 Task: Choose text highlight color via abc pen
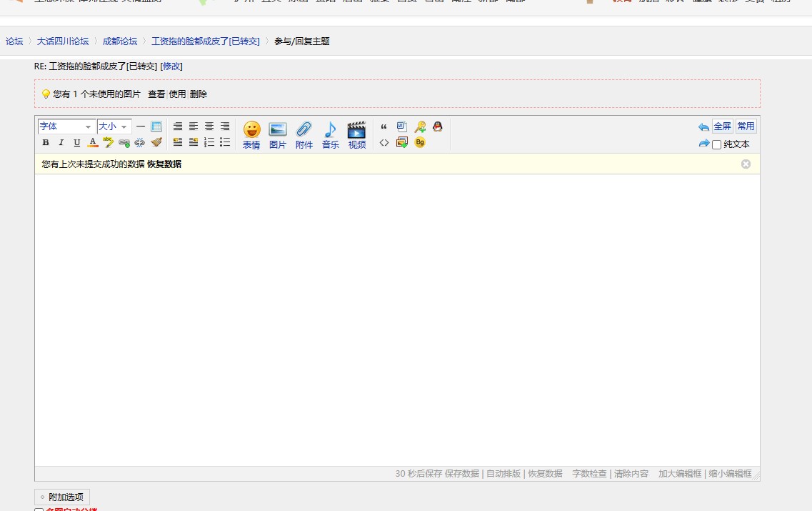pyautogui.click(x=109, y=142)
